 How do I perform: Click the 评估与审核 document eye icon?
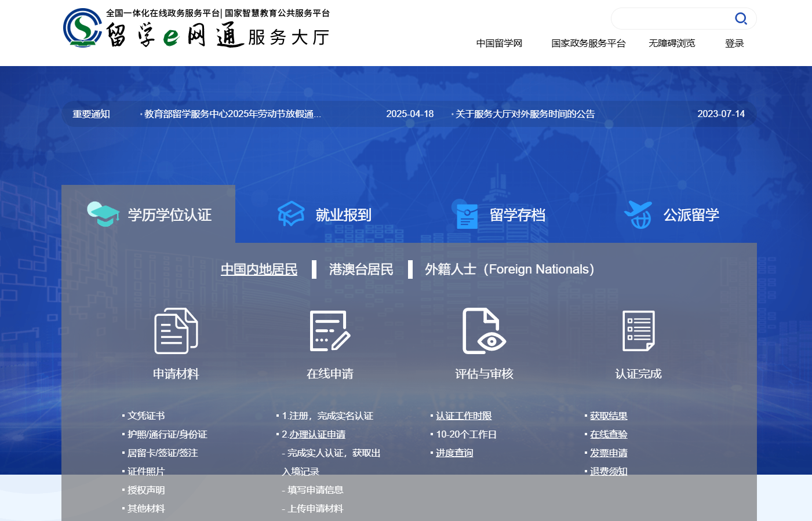pos(484,331)
